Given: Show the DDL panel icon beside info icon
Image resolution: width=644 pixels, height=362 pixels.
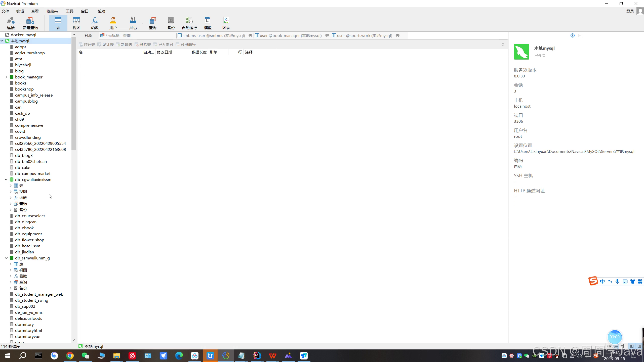Looking at the screenshot, I should 580,35.
